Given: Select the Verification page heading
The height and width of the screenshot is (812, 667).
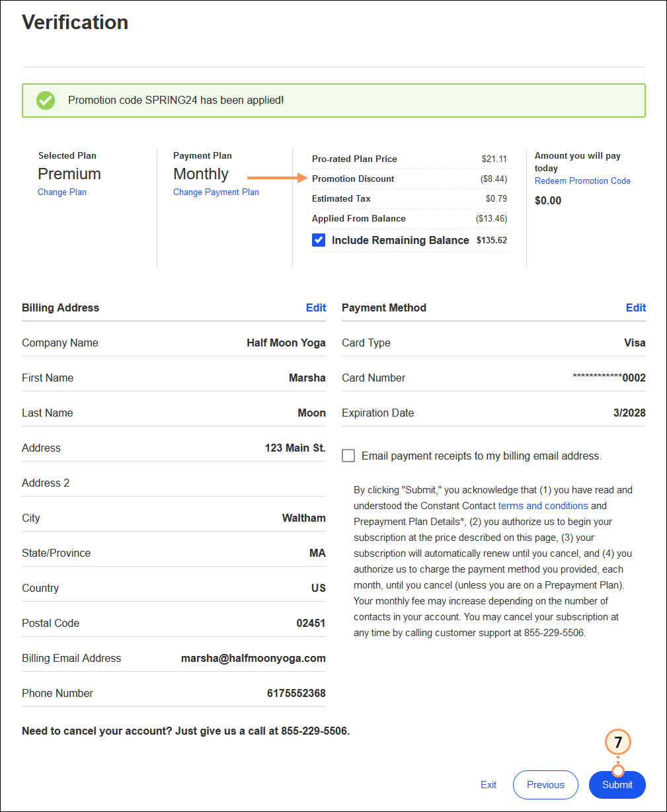Looking at the screenshot, I should (x=75, y=22).
